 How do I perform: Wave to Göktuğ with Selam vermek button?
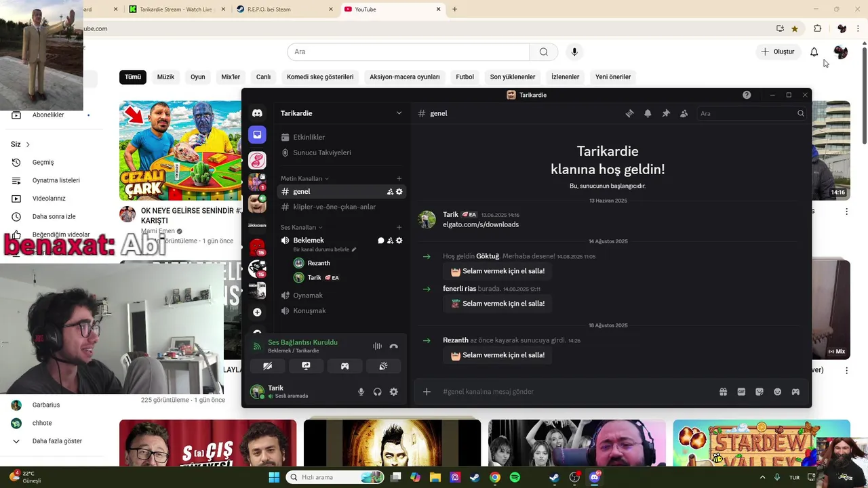497,271
